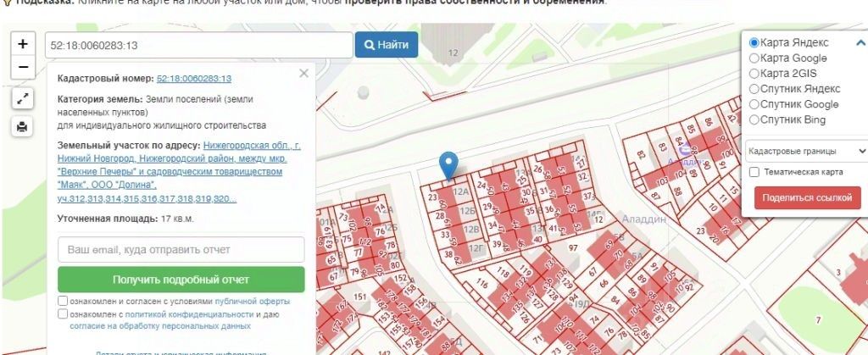Select Карта 2GIS map source

[754, 74]
